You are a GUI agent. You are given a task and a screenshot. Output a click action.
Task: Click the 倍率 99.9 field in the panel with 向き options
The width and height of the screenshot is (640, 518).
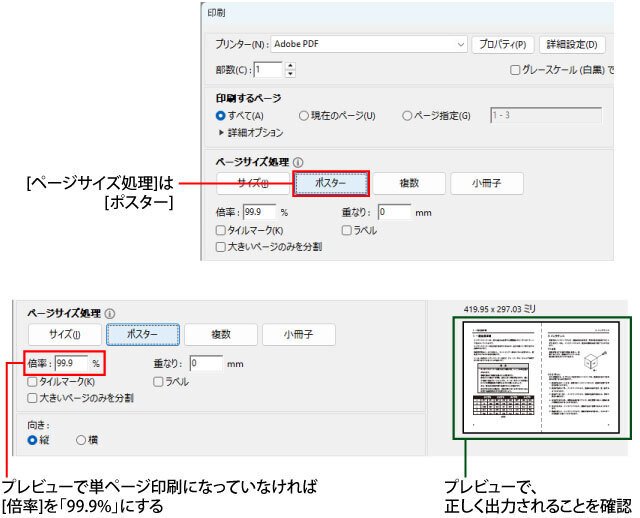[x=71, y=363]
